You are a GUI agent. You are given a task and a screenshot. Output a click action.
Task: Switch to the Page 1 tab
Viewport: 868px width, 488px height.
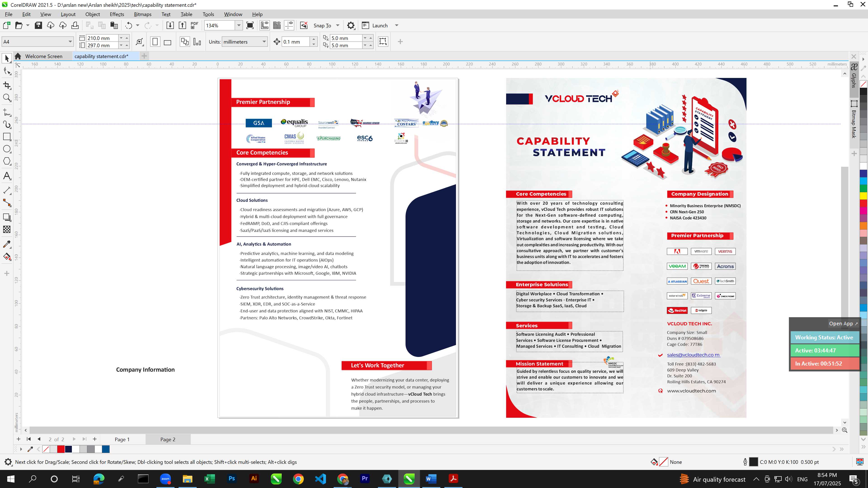click(122, 439)
